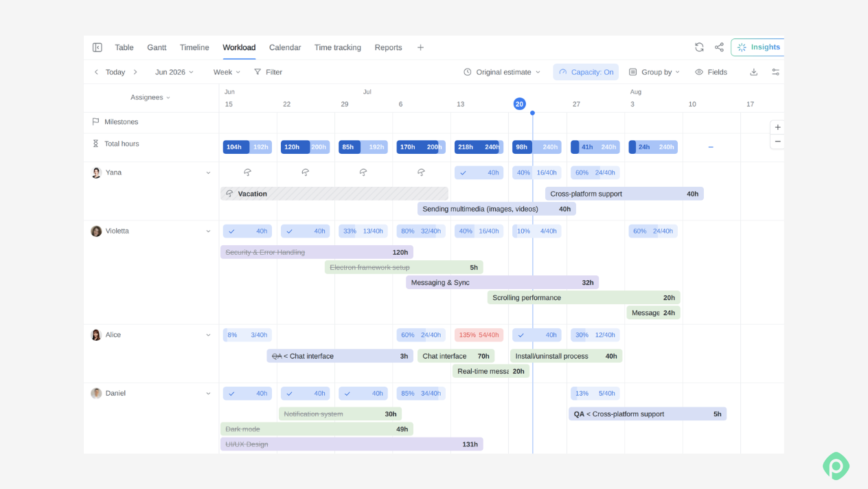Click Yana's vacation umbrella for June 15 week
The width and height of the screenshot is (868, 489).
pyautogui.click(x=248, y=172)
